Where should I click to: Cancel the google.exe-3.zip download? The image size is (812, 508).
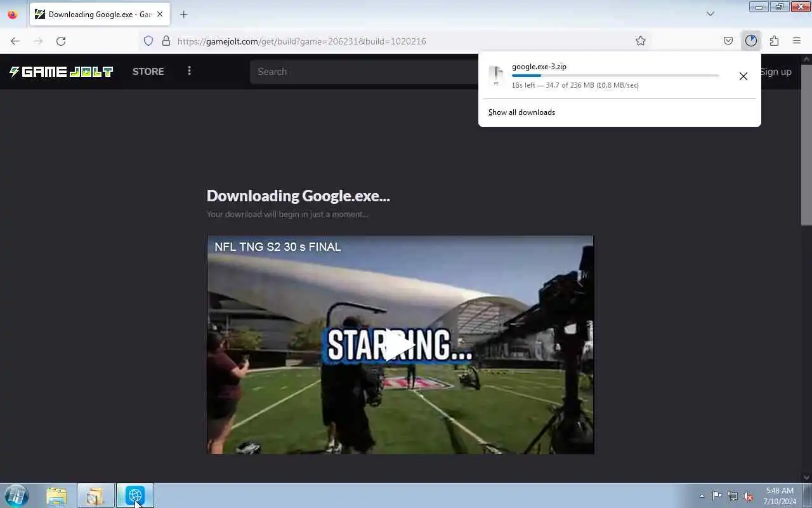click(743, 76)
